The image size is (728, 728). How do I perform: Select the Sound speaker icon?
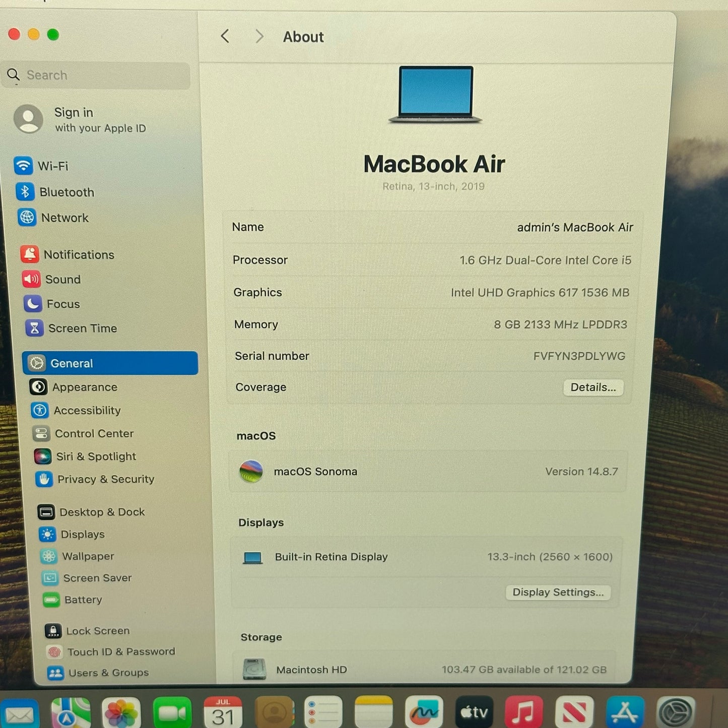click(x=31, y=279)
